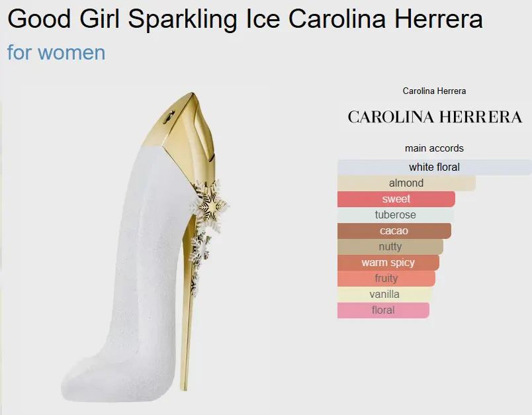Click the "for women" link

pos(56,52)
